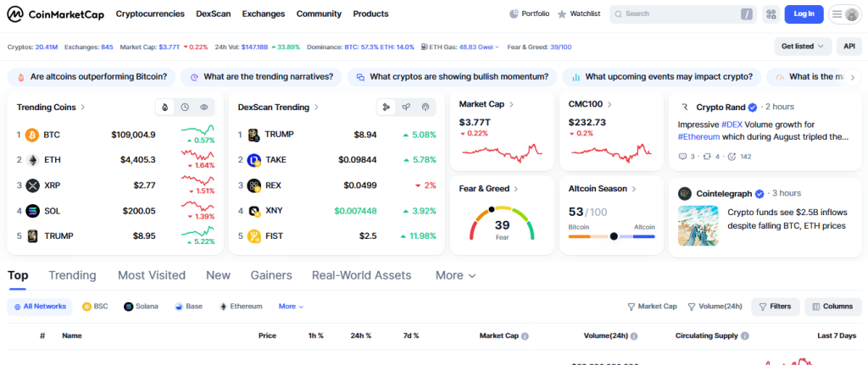Select the Ethereum network filter
Image resolution: width=868 pixels, height=365 pixels.
[x=242, y=307]
